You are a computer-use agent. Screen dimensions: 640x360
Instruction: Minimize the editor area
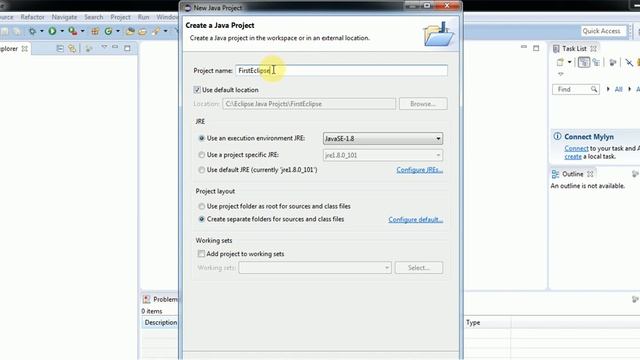(x=524, y=47)
